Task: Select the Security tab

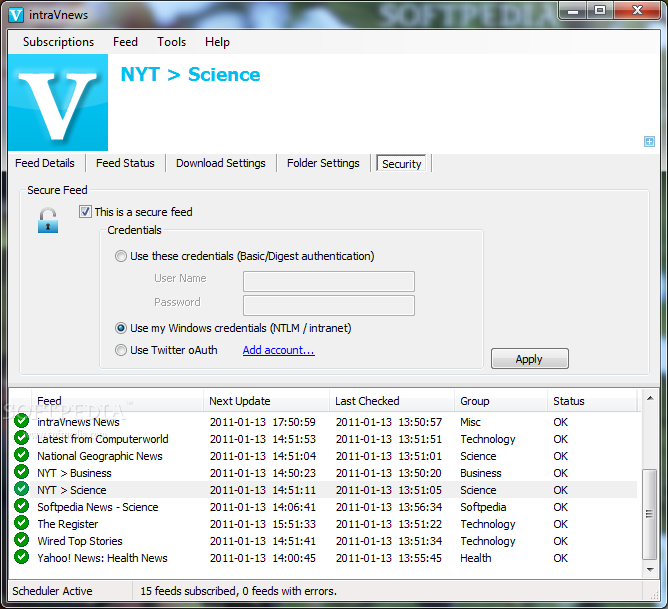Action: (401, 164)
